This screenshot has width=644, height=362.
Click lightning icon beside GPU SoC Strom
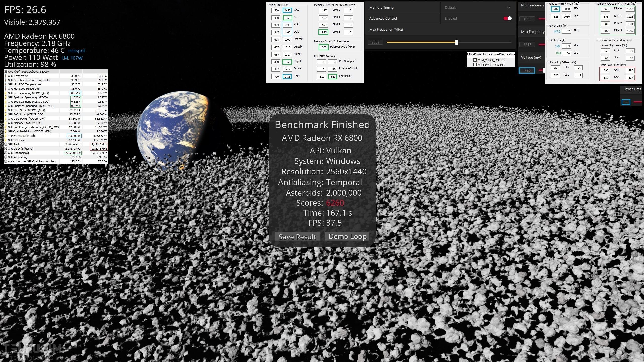click(x=6, y=114)
